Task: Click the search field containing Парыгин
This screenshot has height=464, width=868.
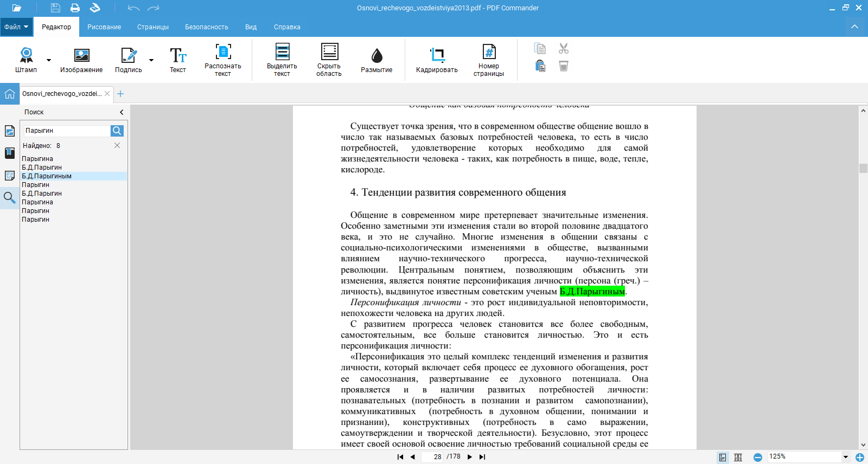Action: coord(66,131)
